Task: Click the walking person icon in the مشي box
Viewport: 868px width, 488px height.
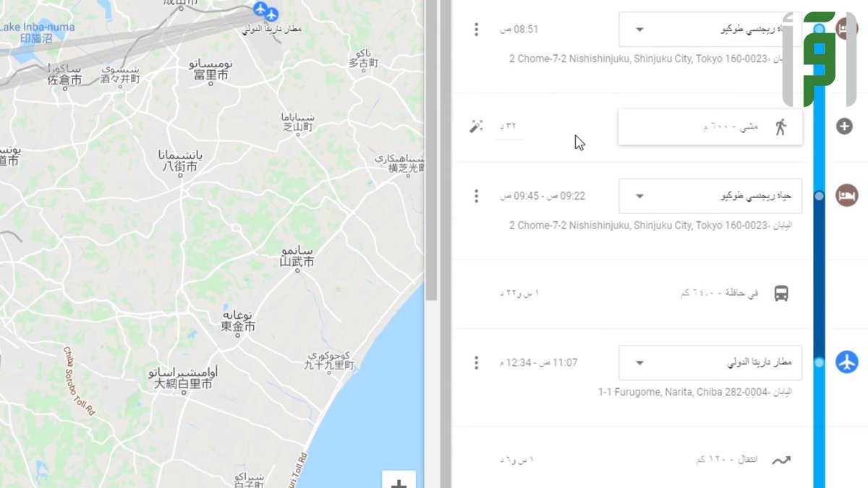Action: pyautogui.click(x=780, y=127)
